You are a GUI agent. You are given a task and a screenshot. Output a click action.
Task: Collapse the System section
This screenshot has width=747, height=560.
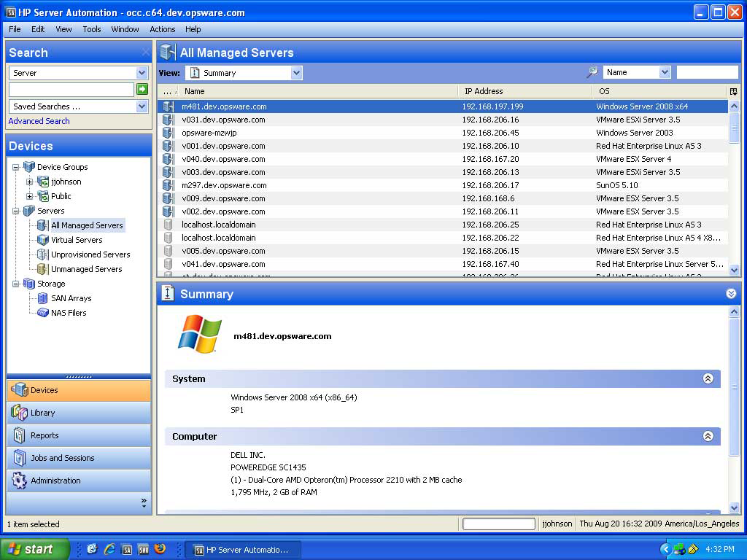(708, 378)
